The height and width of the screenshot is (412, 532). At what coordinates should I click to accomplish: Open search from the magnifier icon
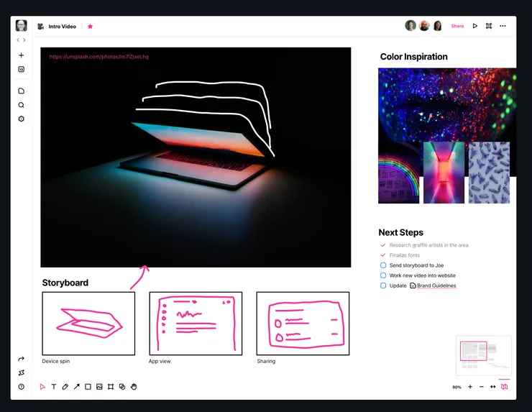click(x=21, y=105)
